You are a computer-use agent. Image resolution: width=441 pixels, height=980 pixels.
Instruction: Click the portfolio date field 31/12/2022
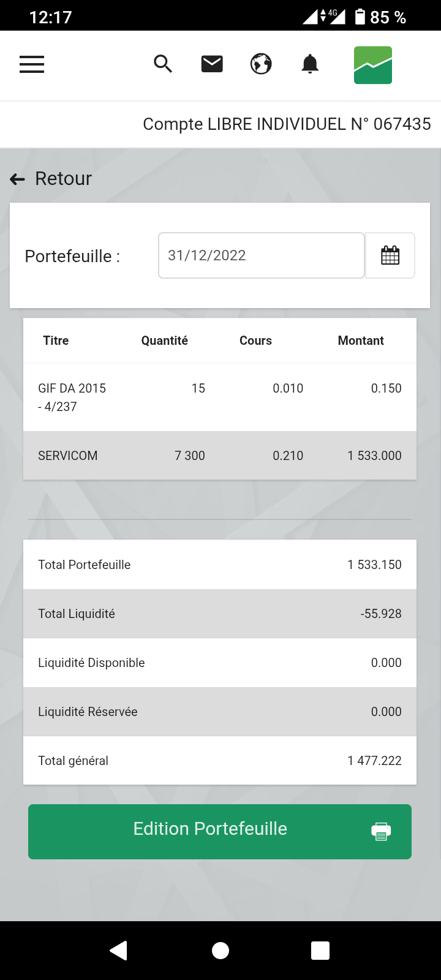(262, 255)
